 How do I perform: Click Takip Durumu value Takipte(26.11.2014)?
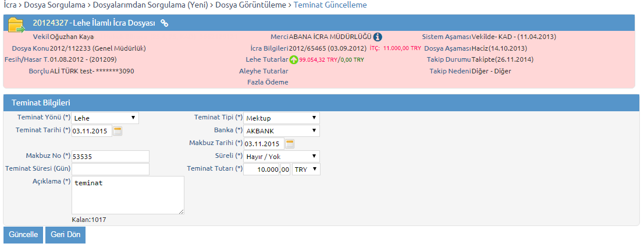(502, 59)
